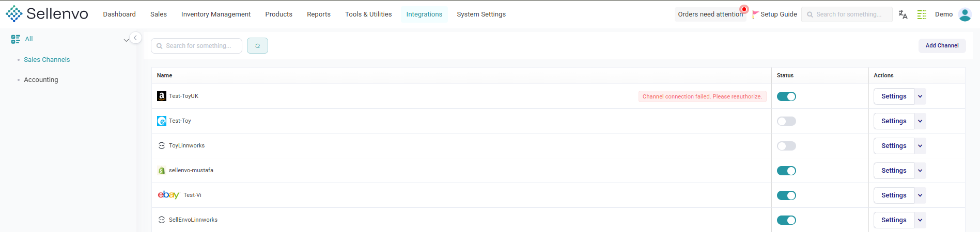
Task: Expand Settings dropdown arrow for Test-Toy
Action: 920,121
